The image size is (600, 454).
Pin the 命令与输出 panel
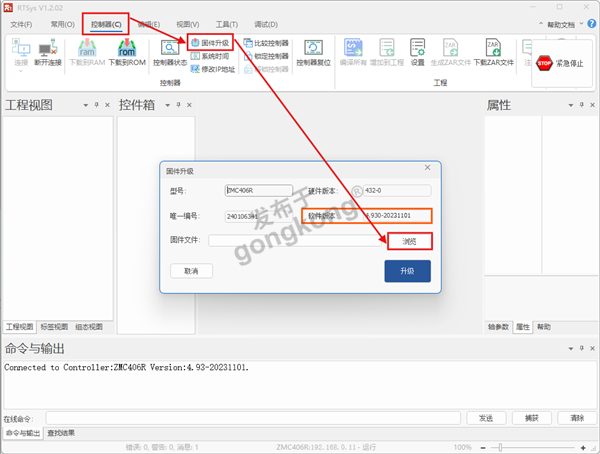[582, 348]
